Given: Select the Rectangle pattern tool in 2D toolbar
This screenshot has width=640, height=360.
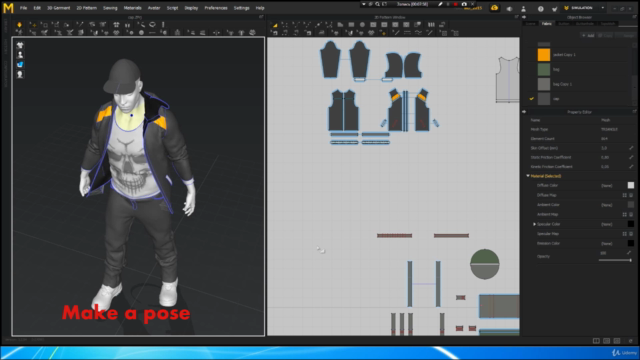Looking at the screenshot, I should click(x=351, y=25).
